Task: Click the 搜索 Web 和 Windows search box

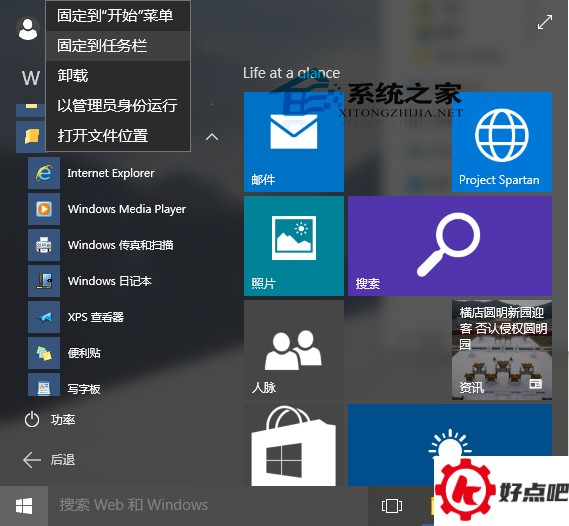Action: tap(208, 506)
